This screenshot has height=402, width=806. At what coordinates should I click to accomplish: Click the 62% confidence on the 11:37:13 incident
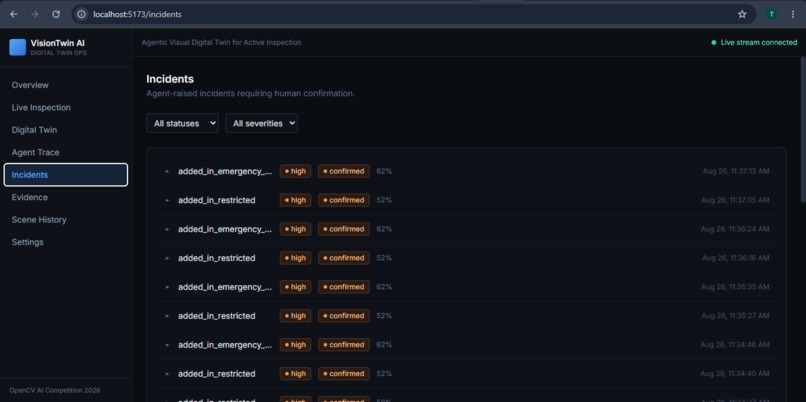click(384, 171)
